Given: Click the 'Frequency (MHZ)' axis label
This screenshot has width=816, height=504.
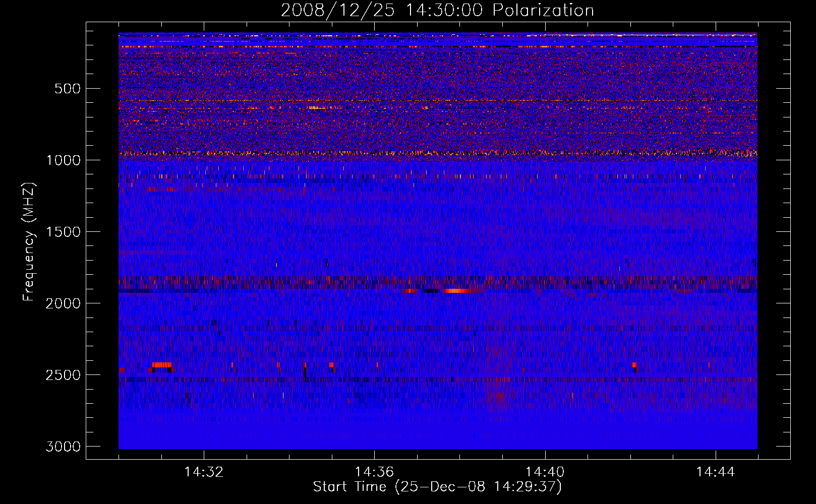Looking at the screenshot, I should 29,242.
